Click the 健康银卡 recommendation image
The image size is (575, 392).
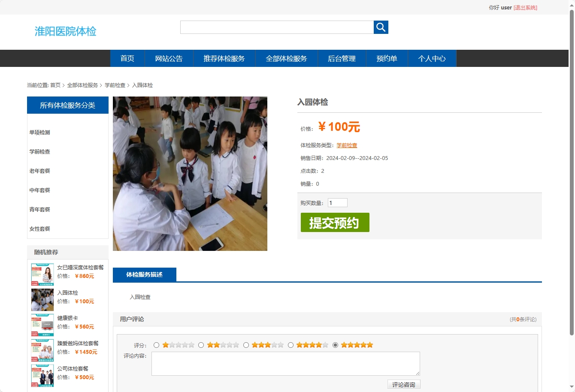[x=42, y=325]
